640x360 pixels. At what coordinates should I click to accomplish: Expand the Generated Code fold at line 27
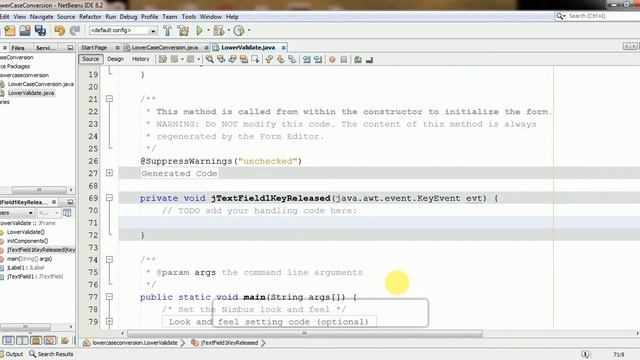click(x=109, y=173)
